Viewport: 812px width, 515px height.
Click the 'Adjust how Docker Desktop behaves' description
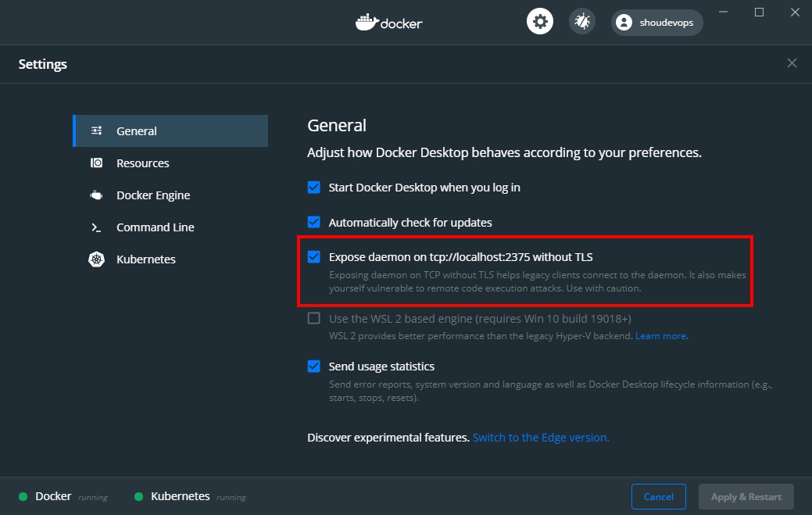504,152
